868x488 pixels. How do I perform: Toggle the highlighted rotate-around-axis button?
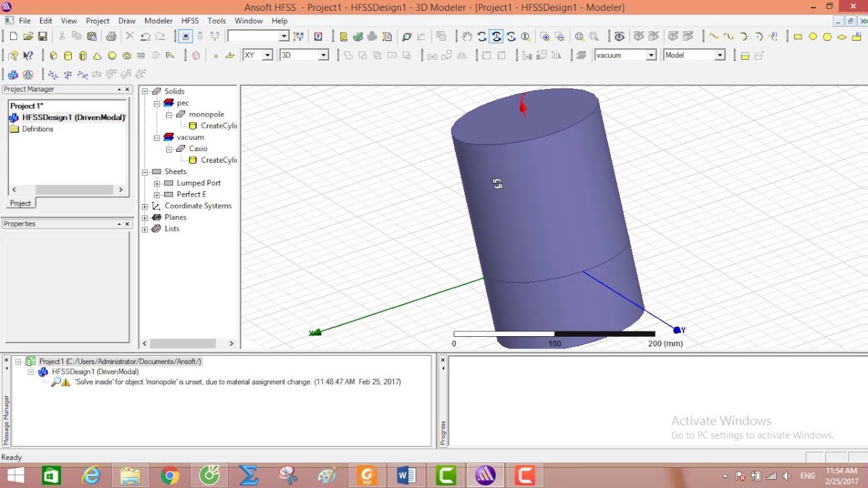click(496, 37)
